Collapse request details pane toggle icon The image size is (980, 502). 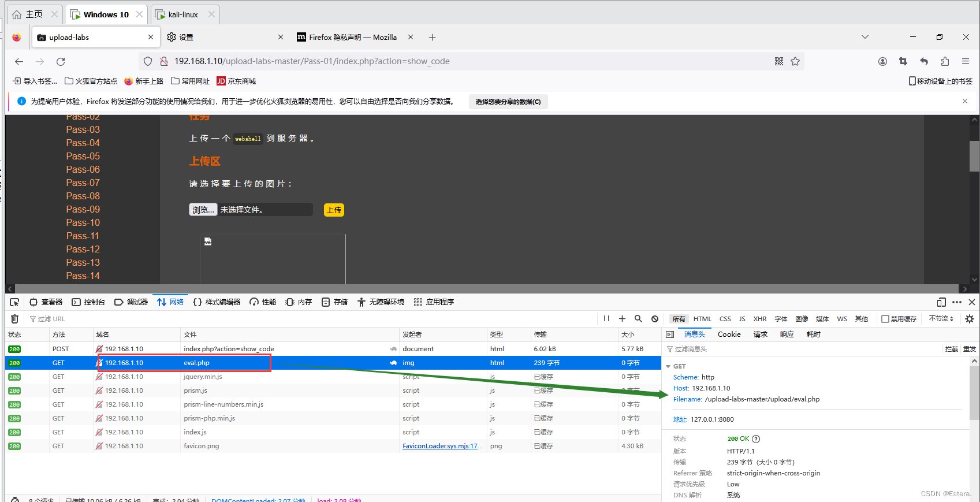coord(670,334)
